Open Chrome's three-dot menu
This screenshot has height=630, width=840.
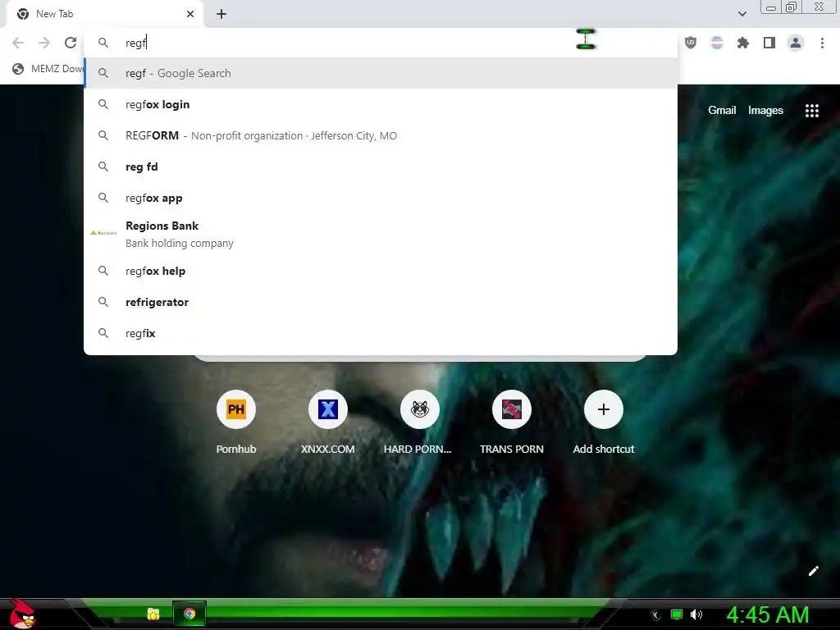pos(822,43)
